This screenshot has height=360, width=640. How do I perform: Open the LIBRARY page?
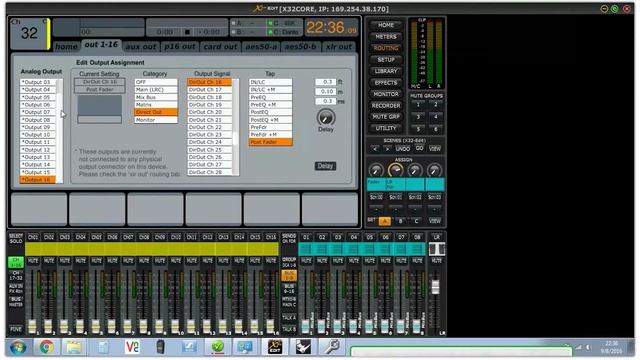pyautogui.click(x=386, y=71)
